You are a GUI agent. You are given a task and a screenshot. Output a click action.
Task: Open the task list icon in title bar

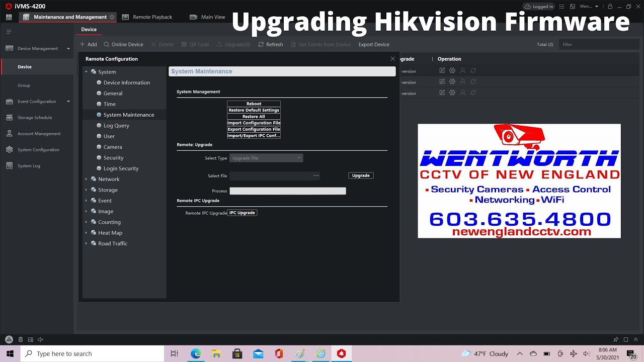(562, 7)
